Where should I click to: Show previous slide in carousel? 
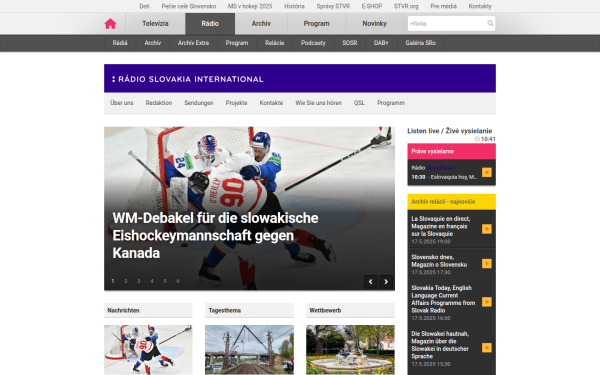370,282
